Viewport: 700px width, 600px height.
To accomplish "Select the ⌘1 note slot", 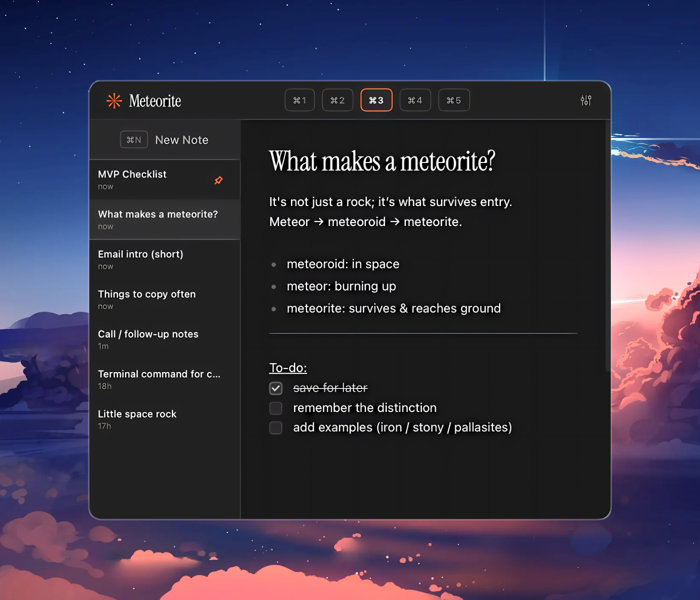I will (x=299, y=100).
